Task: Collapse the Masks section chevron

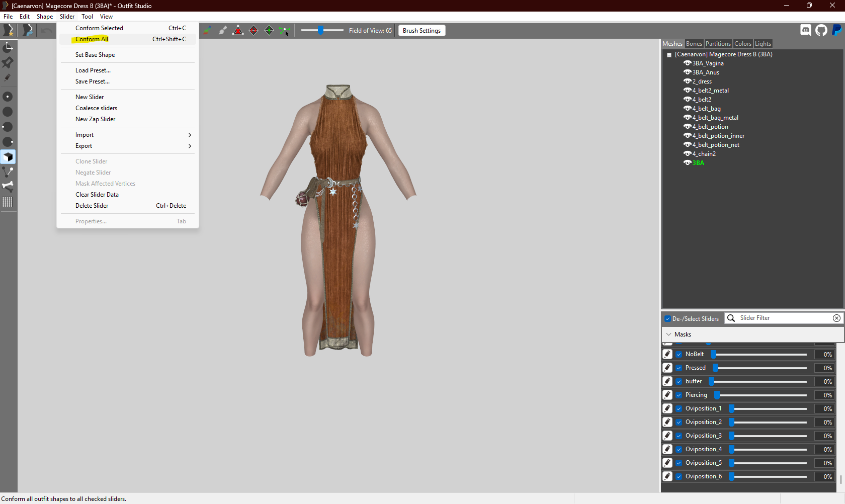Action: tap(668, 334)
